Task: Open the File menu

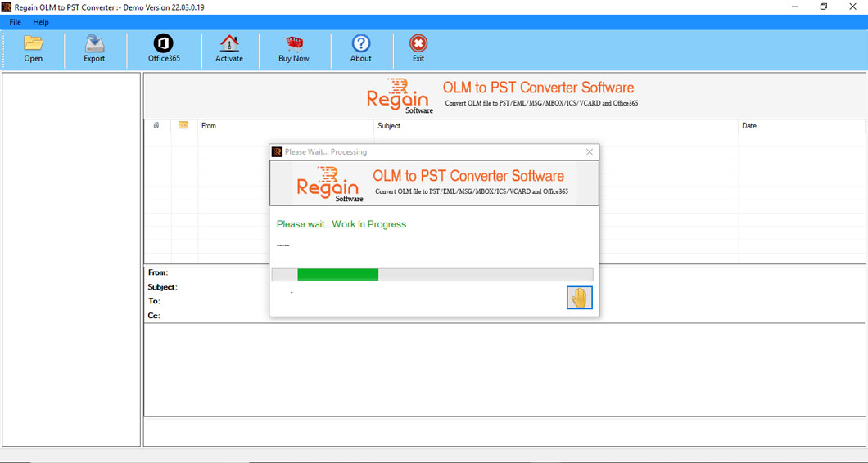Action: [15, 22]
